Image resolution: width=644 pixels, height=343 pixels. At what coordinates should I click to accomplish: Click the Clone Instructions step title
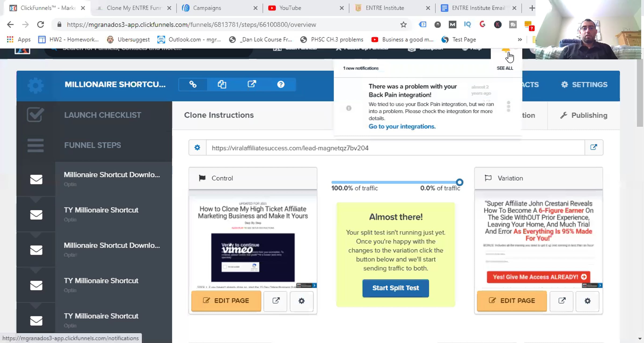[x=219, y=115]
